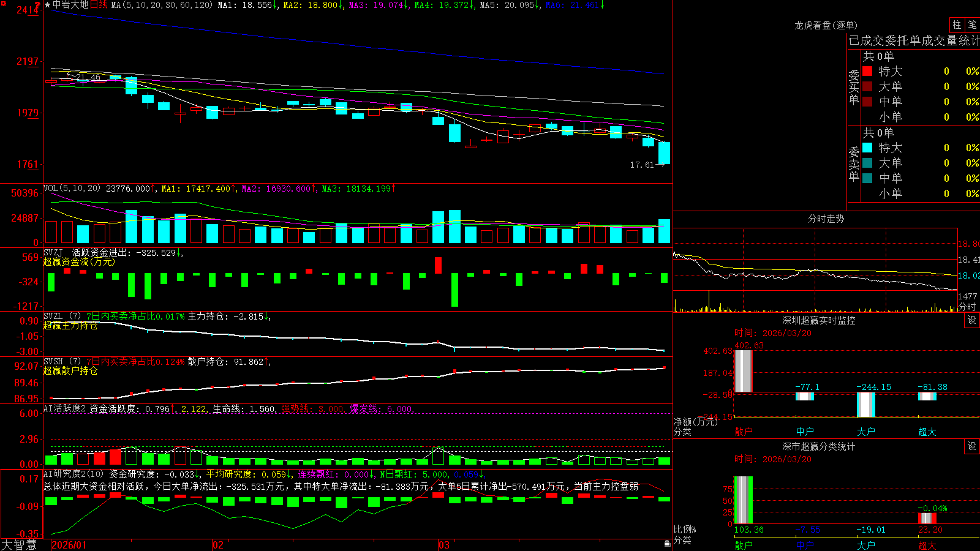Switch order view to 柱 bar mode

957,25
